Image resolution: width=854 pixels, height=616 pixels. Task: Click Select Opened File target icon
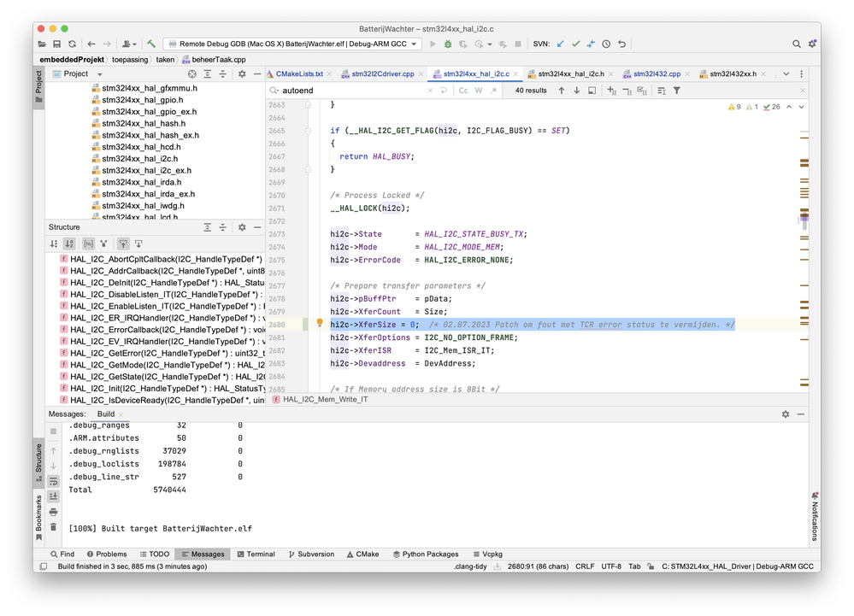(191, 74)
